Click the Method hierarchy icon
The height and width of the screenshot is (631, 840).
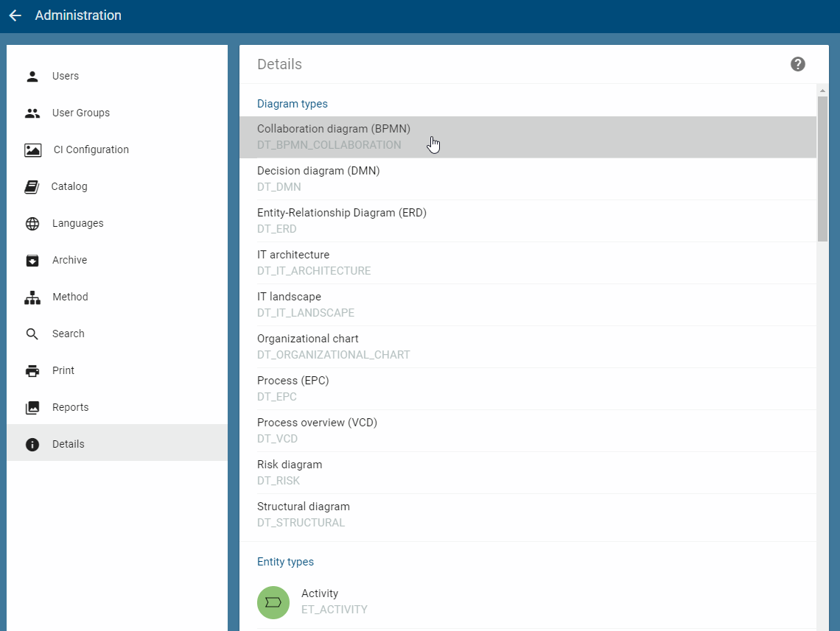point(32,296)
